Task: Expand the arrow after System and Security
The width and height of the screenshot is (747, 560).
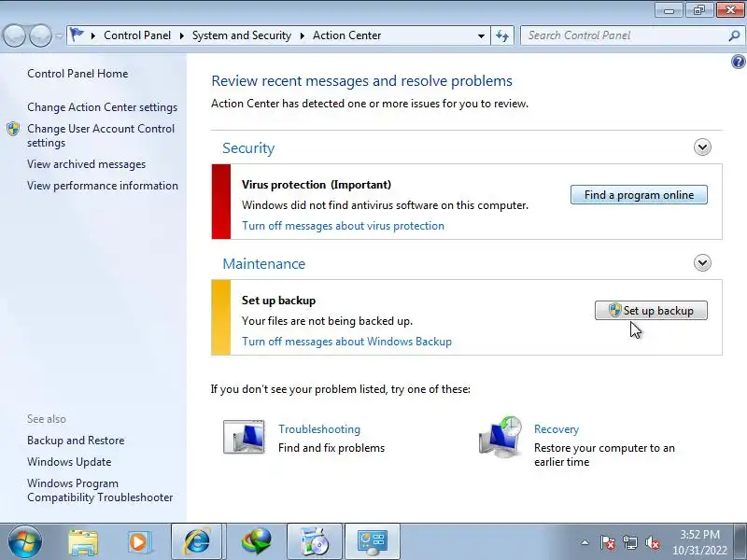Action: click(x=302, y=35)
